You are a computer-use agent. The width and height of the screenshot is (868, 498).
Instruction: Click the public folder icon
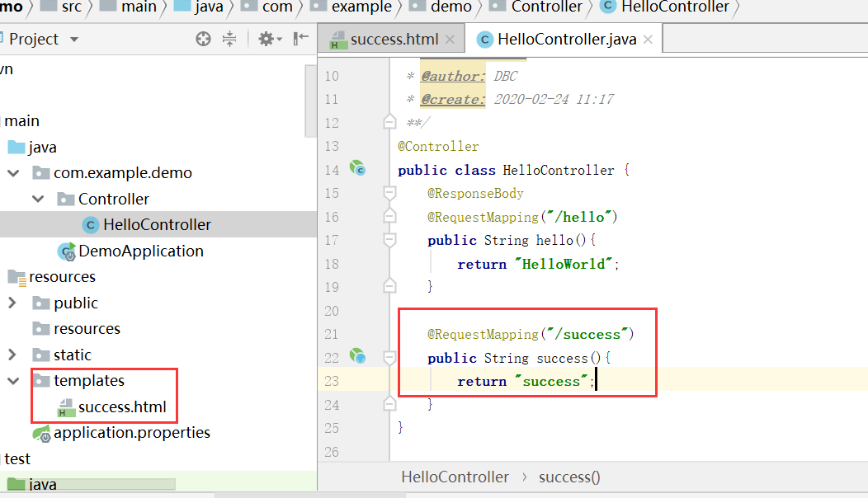(x=41, y=303)
